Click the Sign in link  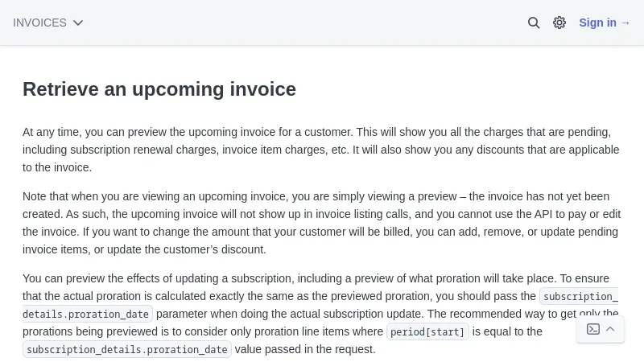coord(598,23)
